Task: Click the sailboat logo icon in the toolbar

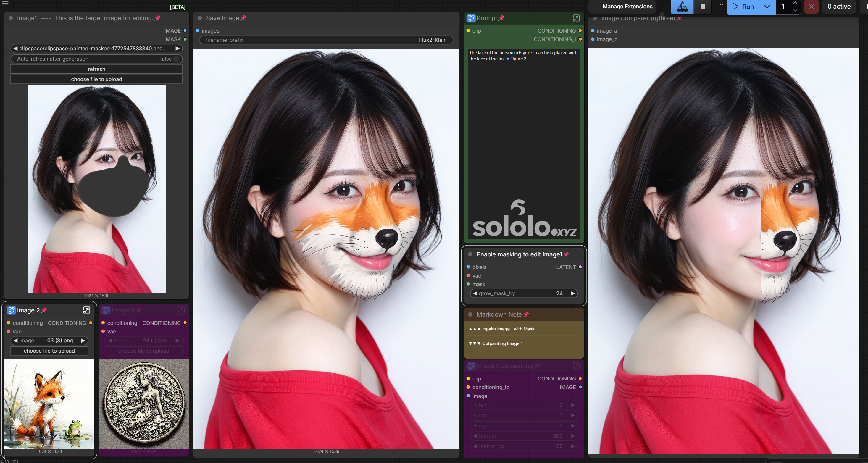Action: pyautogui.click(x=682, y=7)
